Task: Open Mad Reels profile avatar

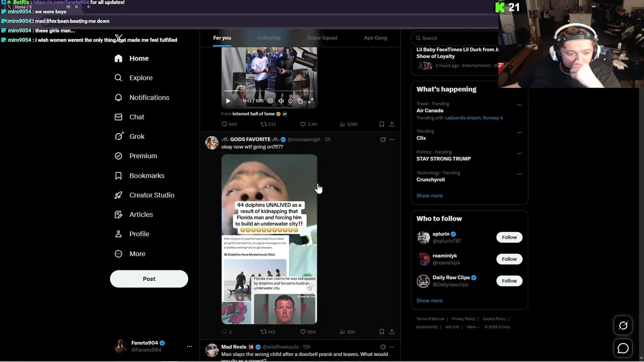Action: click(x=212, y=350)
